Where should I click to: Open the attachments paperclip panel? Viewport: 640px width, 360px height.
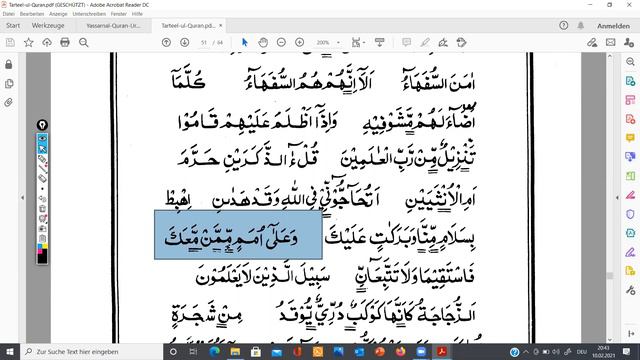[x=9, y=102]
